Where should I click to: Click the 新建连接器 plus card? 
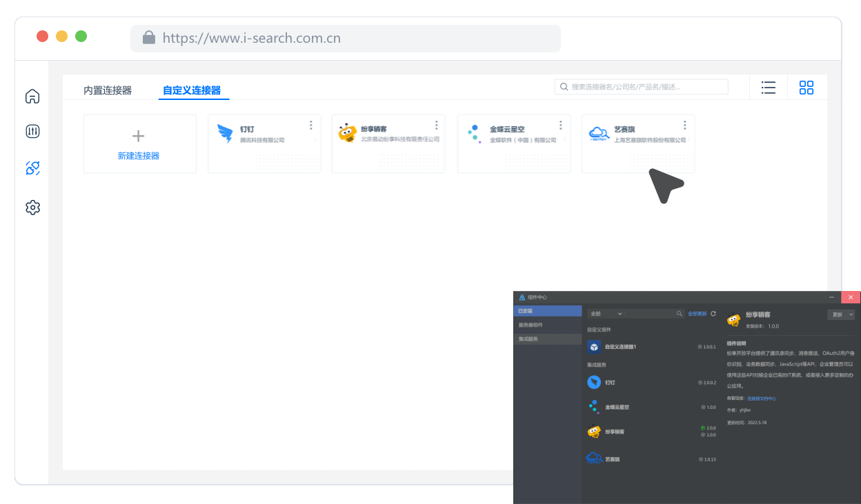tap(139, 143)
